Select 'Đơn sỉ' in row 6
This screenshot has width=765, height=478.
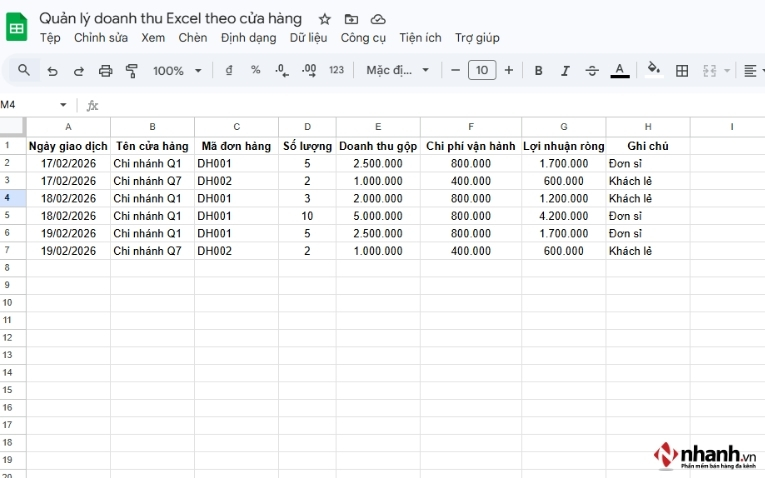(648, 234)
